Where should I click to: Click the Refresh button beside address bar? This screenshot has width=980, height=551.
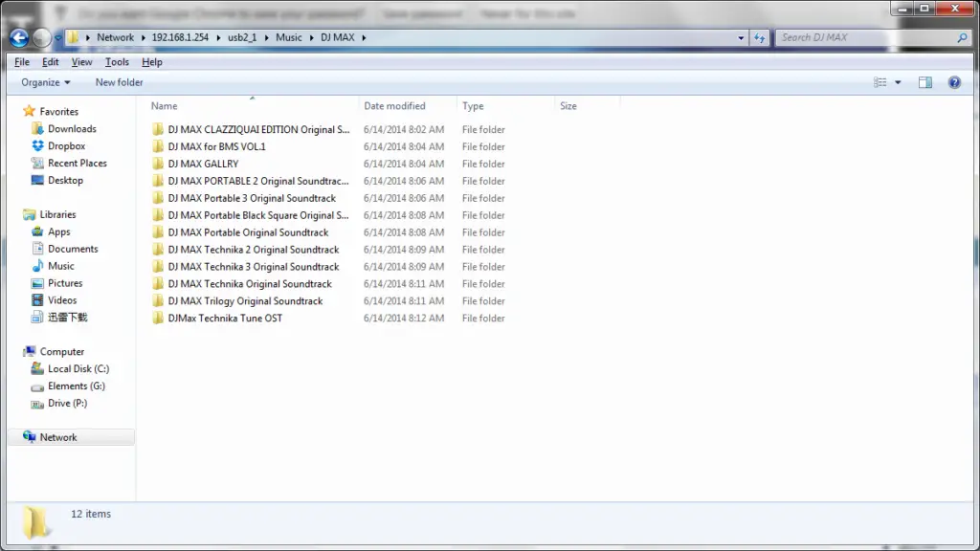pos(759,38)
